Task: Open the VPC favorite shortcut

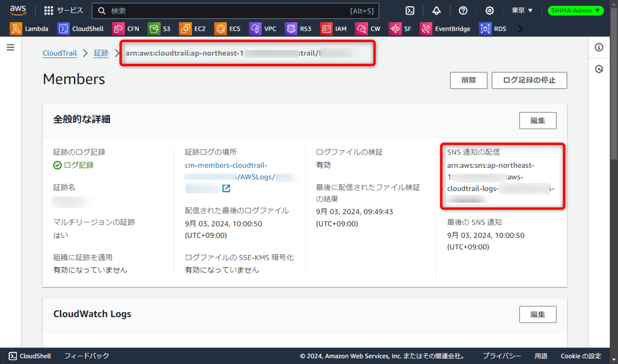Action: tap(263, 29)
